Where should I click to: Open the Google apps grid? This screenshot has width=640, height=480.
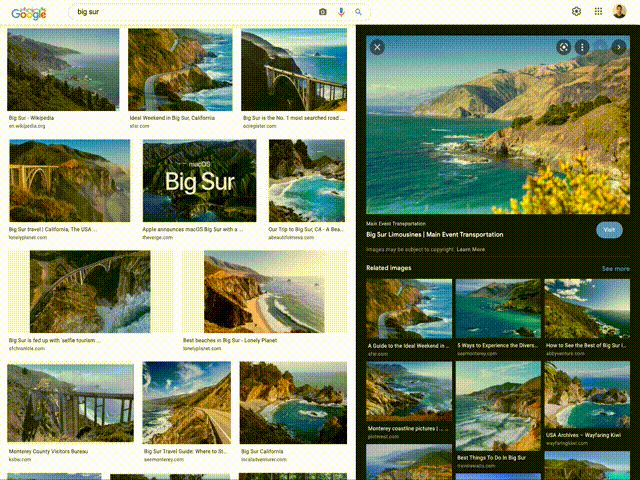[x=598, y=11]
